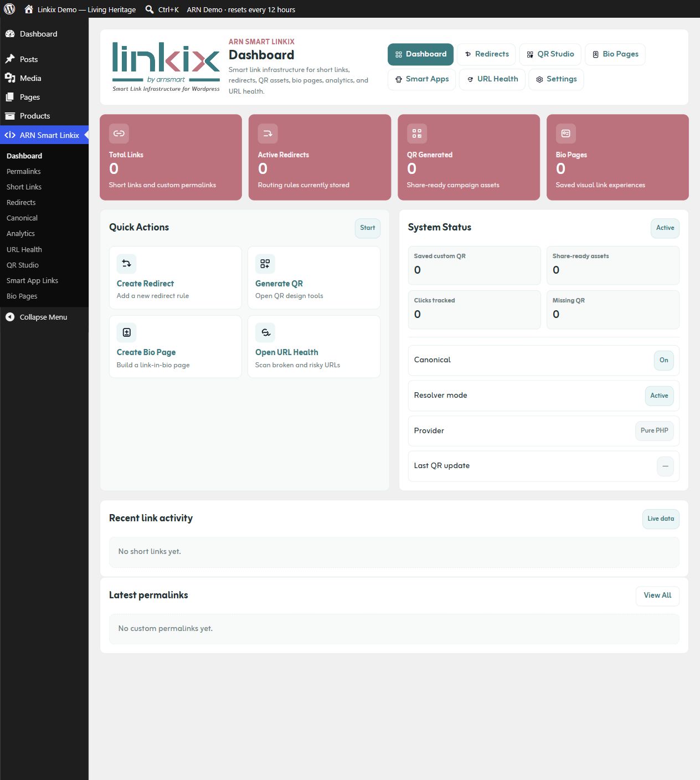Click the redirect arrow icon on Active Redirects card
The width and height of the screenshot is (700, 780).
[268, 134]
